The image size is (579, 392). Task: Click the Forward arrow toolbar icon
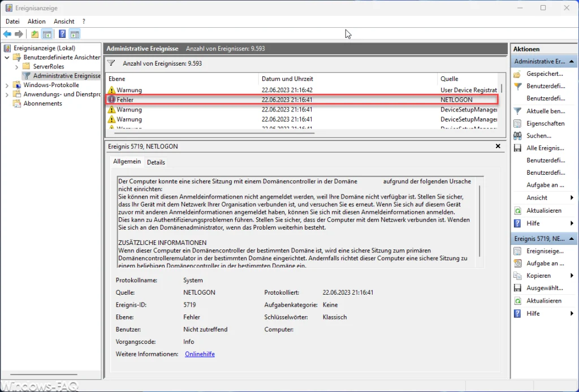(19, 35)
